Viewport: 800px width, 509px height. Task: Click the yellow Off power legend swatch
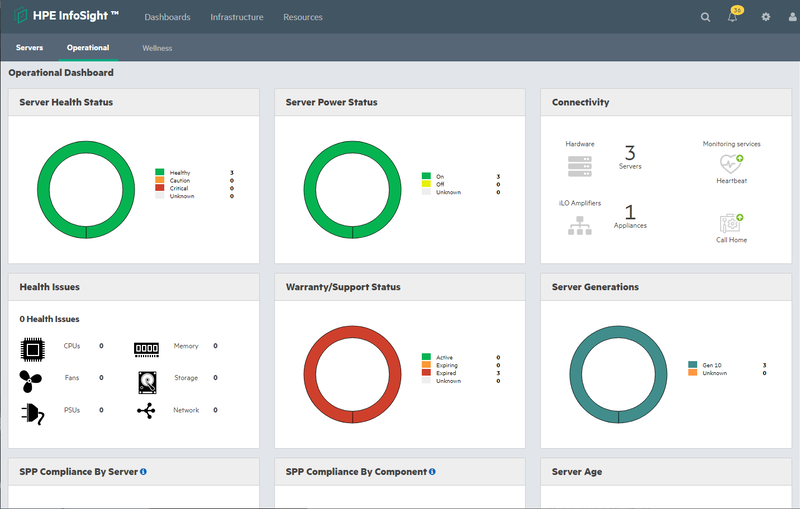426,184
